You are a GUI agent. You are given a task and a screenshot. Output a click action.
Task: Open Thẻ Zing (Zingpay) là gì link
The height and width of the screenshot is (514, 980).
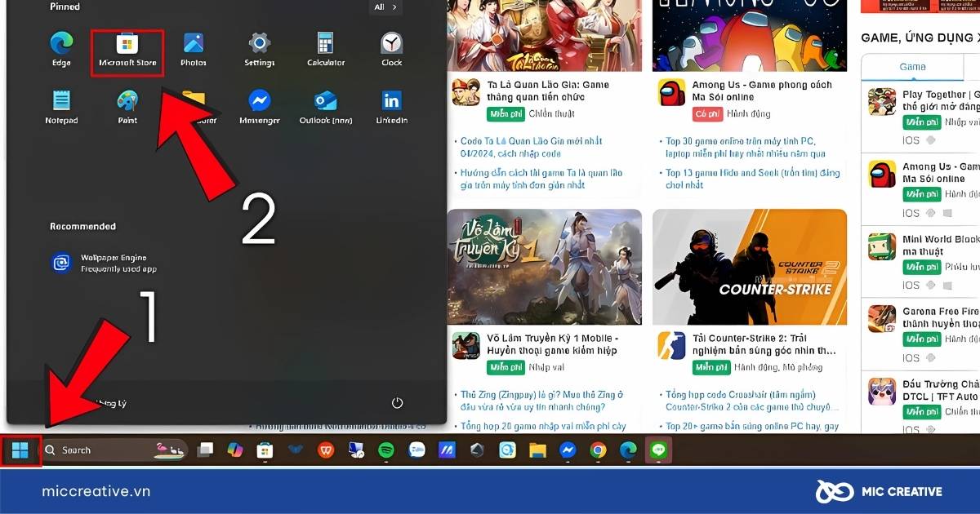coord(542,401)
